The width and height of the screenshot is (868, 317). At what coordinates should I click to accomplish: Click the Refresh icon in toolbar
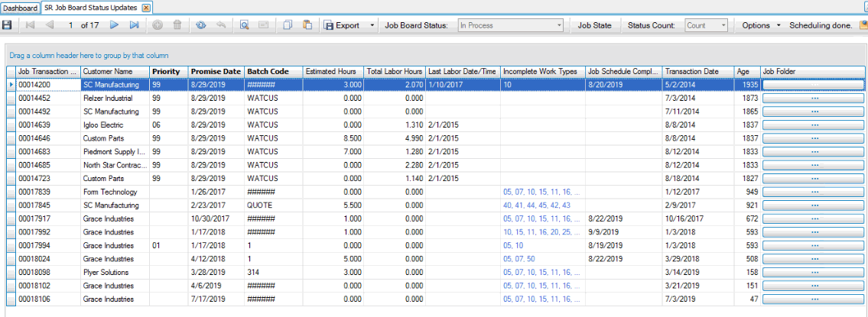(x=201, y=25)
